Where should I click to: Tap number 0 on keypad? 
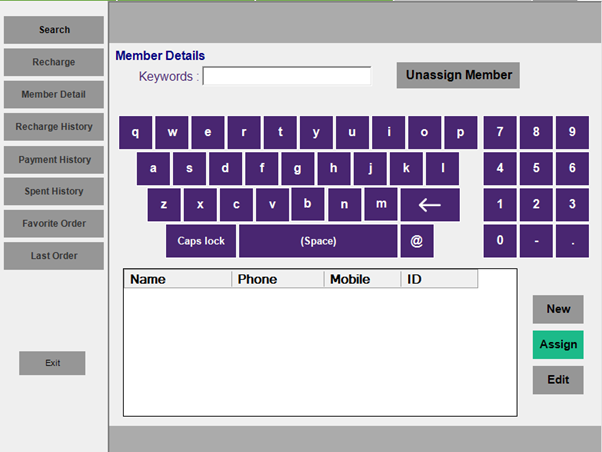click(500, 241)
